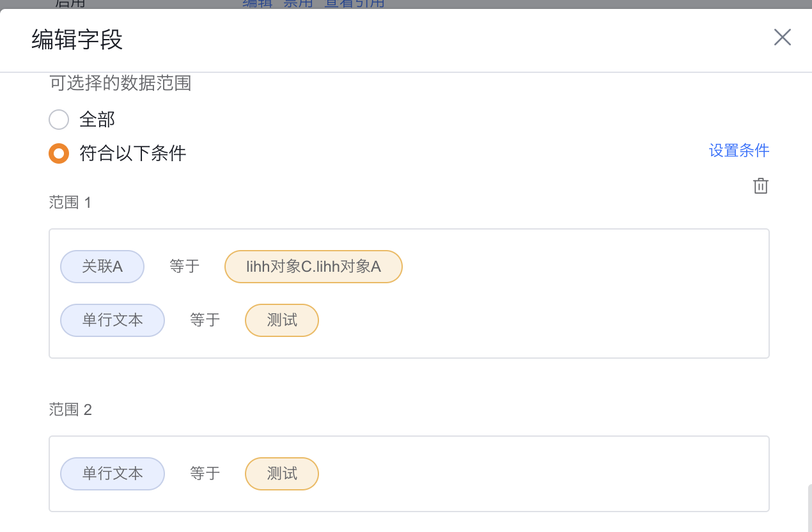Click the 编辑字段 dialog title
The height and width of the screenshot is (532, 812).
(x=77, y=40)
